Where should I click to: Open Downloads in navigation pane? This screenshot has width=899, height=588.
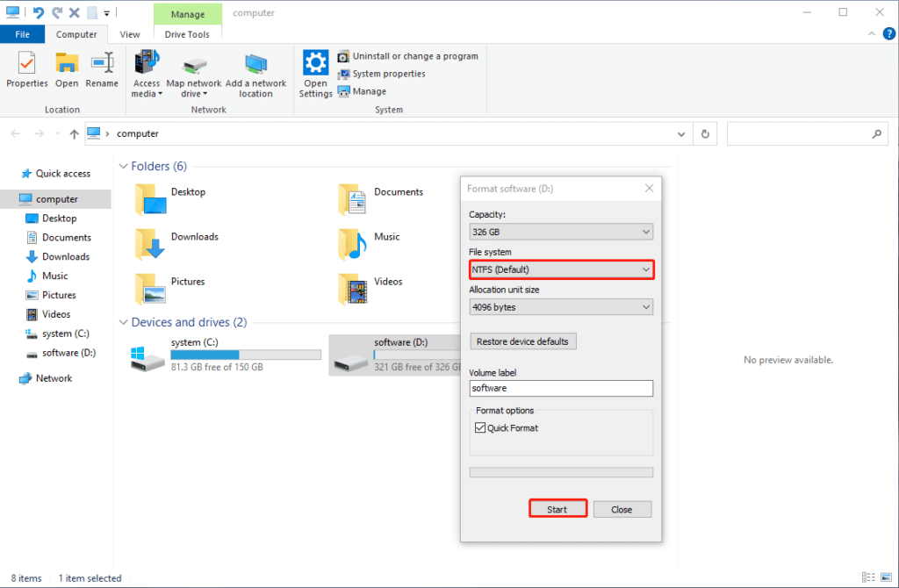(x=58, y=257)
